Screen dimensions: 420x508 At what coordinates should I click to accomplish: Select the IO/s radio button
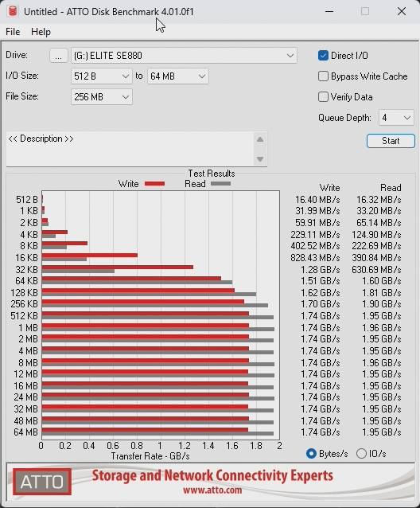click(x=361, y=454)
